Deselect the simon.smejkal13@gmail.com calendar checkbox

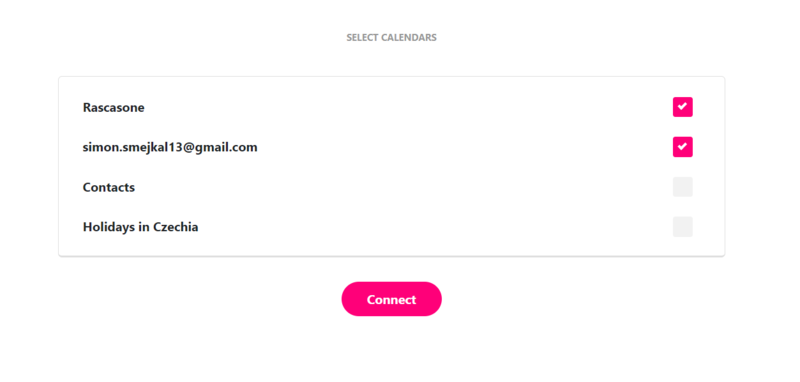(683, 147)
